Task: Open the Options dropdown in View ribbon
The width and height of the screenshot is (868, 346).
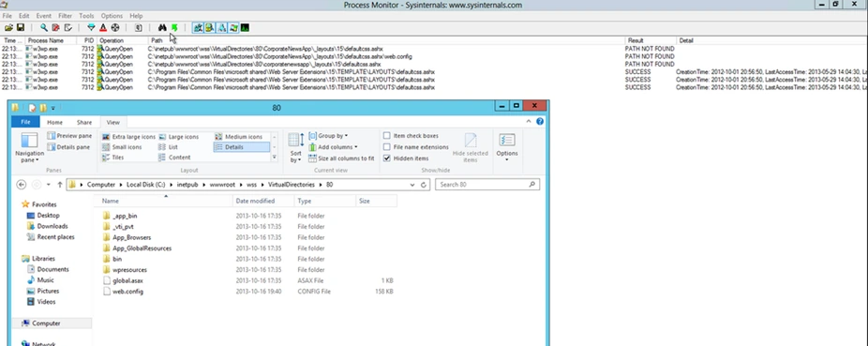Action: (507, 147)
